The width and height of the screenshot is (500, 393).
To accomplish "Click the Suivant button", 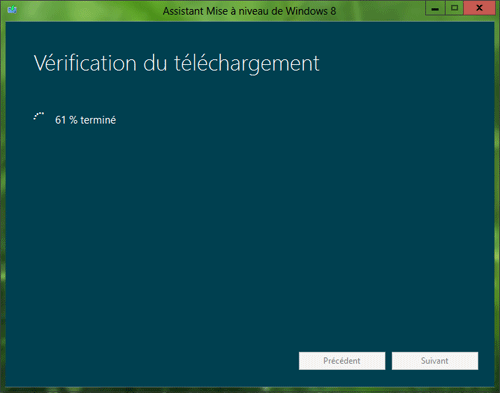I will tap(435, 361).
